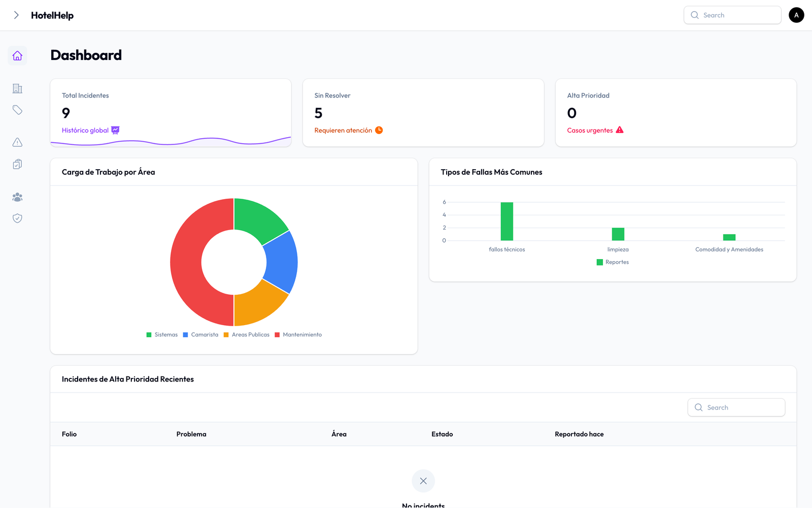
Task: Click the clipboard checklist sidebar icon
Action: (17, 164)
